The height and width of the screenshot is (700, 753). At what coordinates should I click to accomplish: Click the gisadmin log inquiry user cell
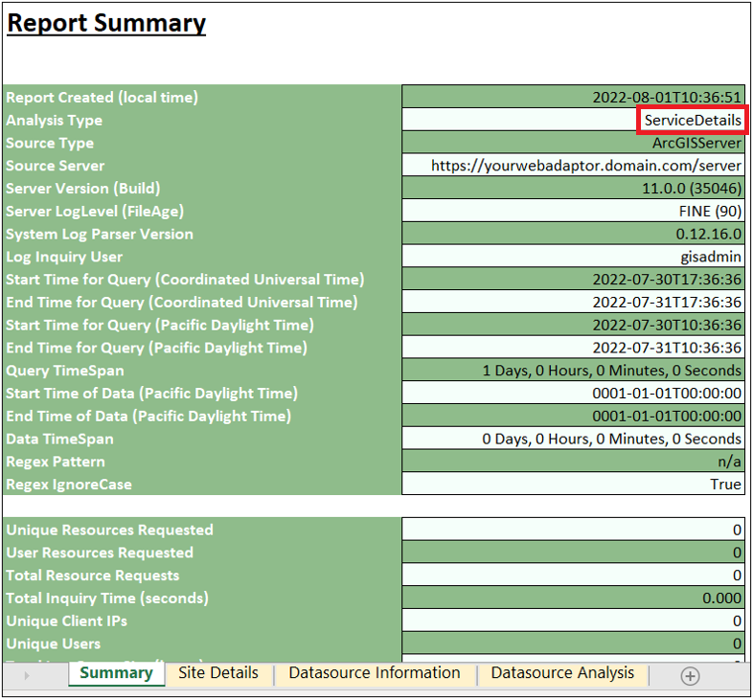point(573,257)
